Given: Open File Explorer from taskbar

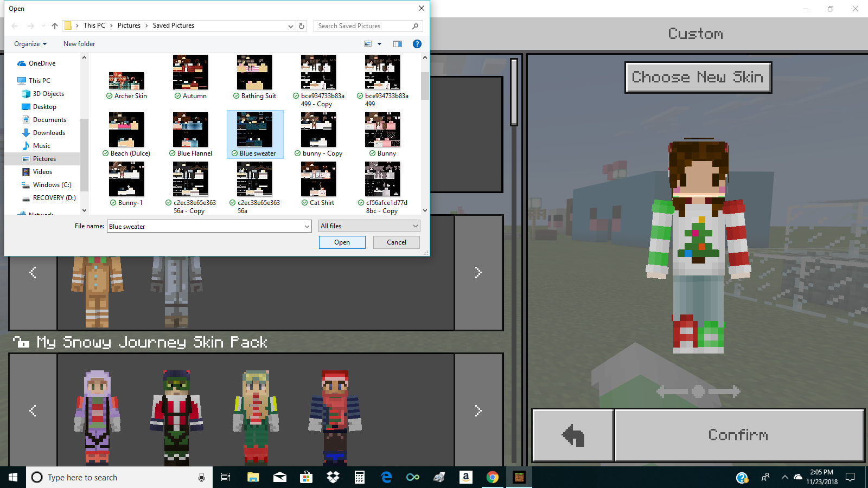Looking at the screenshot, I should (253, 477).
